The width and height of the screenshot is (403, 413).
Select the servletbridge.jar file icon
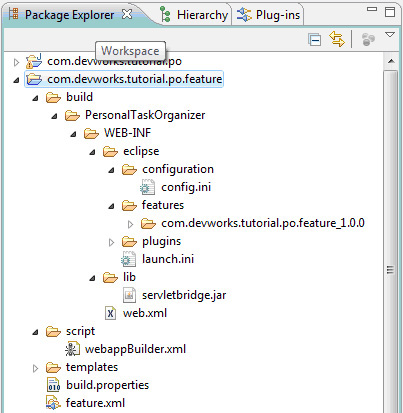click(129, 295)
